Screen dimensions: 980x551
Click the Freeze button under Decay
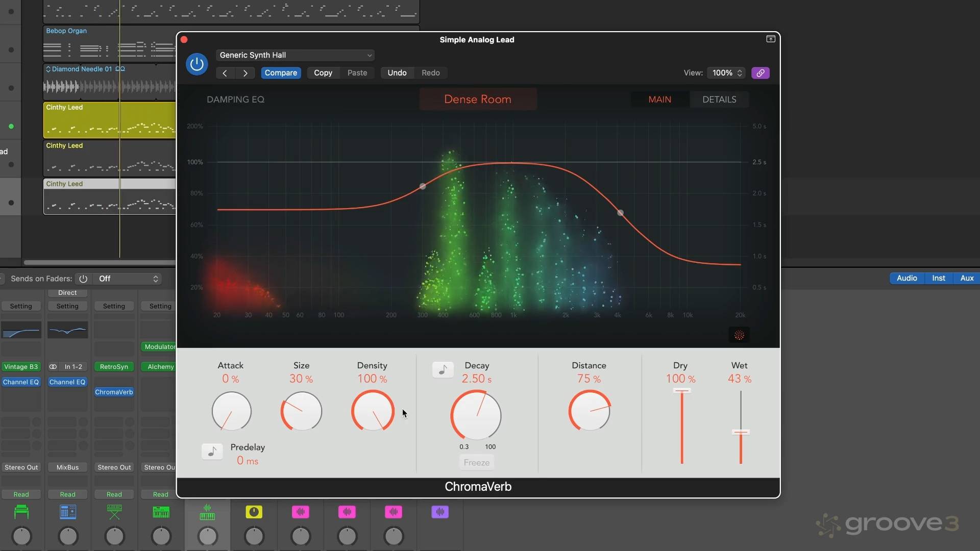click(476, 462)
